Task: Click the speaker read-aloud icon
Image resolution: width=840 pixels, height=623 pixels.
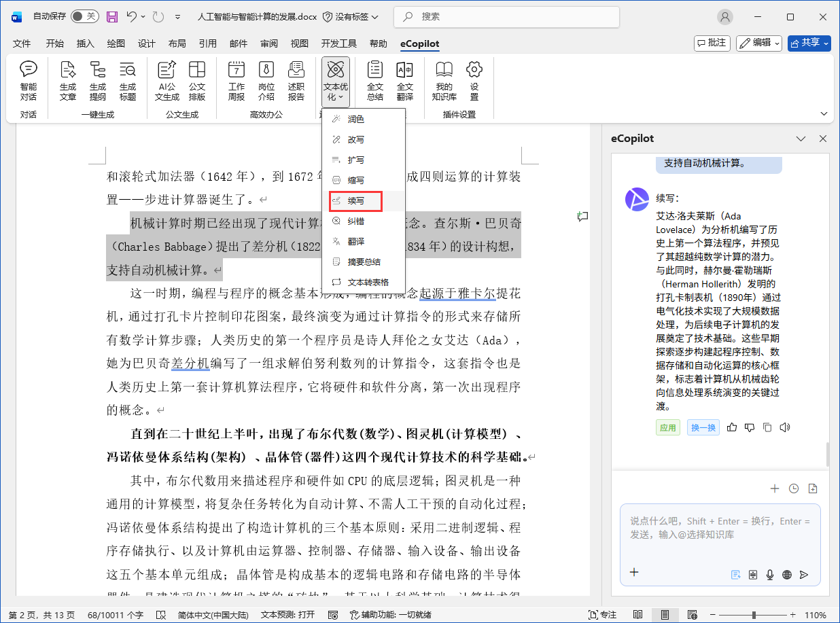Action: pos(785,427)
